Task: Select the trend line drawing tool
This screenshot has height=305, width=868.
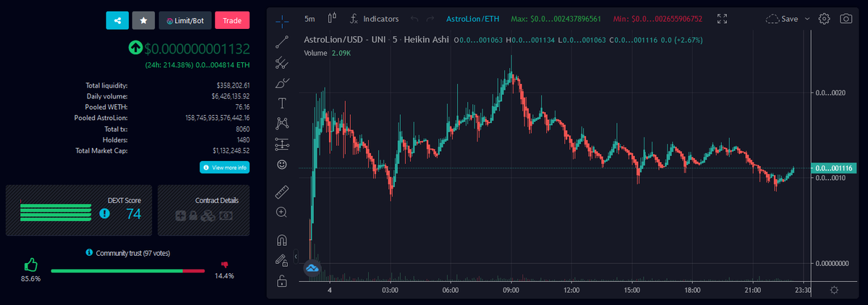Action: point(282,41)
